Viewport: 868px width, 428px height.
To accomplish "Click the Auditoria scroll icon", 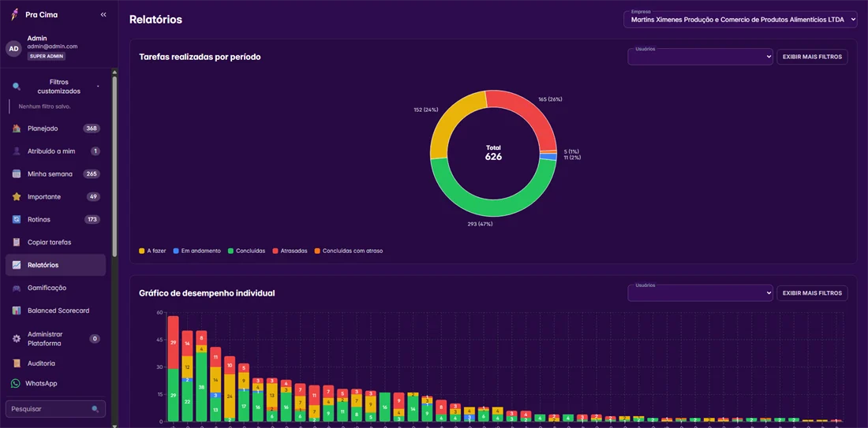I will pos(17,363).
